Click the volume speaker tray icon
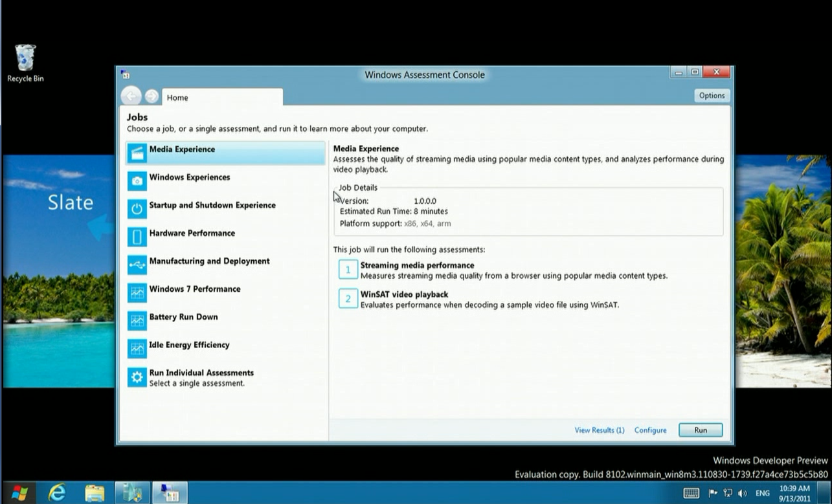832x504 pixels. (x=742, y=494)
